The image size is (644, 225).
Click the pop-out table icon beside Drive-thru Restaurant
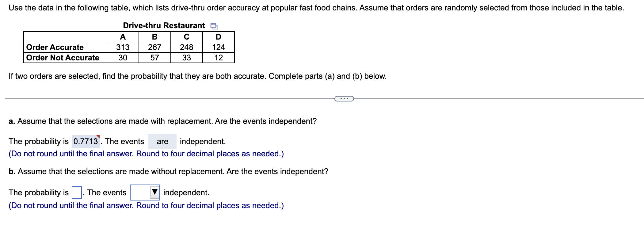coord(214,26)
